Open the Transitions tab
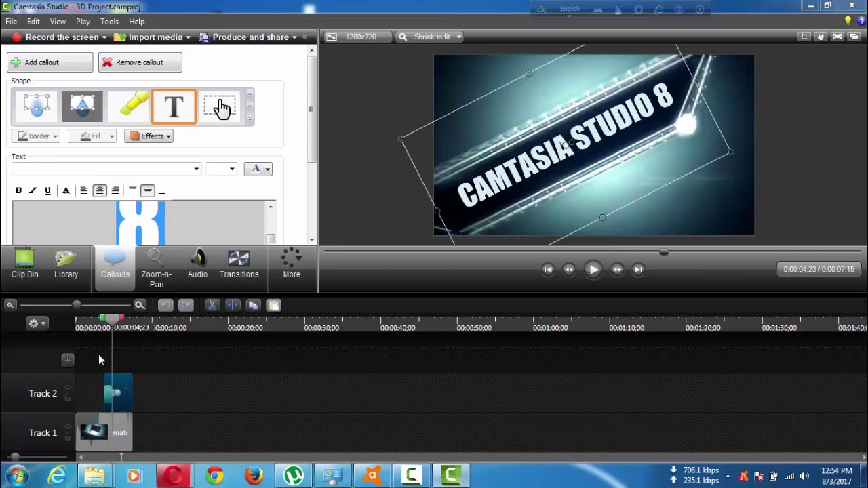The height and width of the screenshot is (488, 868). tap(239, 264)
